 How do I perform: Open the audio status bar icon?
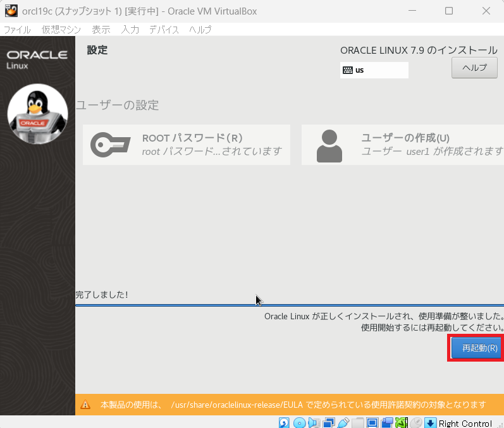(314, 422)
